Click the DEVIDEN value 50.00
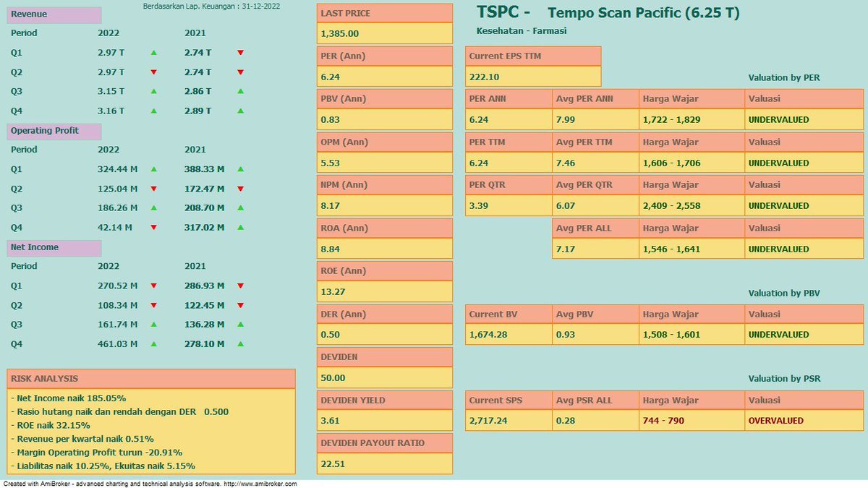Screen dimensions: 868x488 [385, 377]
